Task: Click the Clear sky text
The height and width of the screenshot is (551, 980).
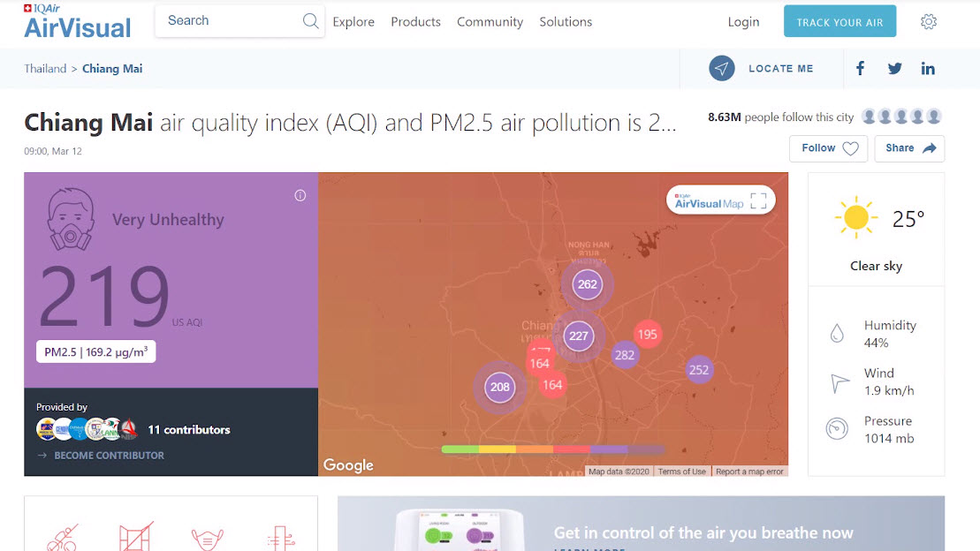Action: [876, 266]
